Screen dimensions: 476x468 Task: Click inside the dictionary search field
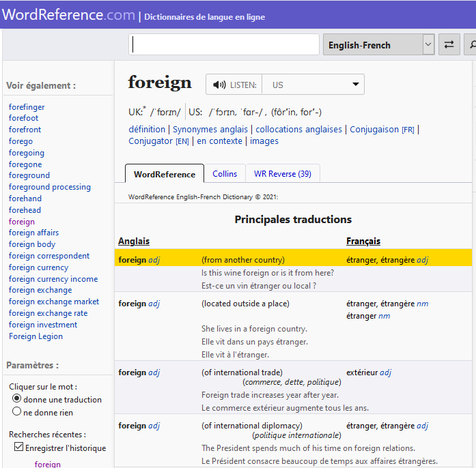(x=224, y=45)
